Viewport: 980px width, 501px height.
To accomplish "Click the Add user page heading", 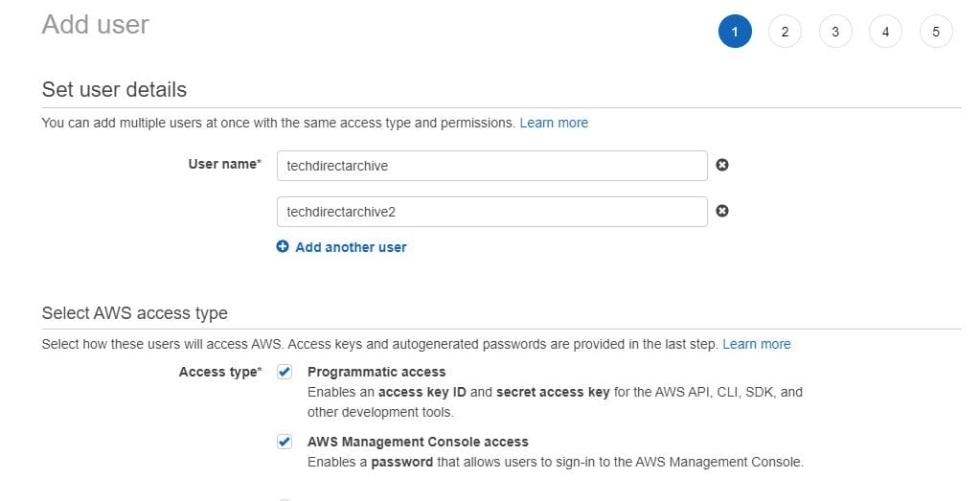I will (96, 25).
